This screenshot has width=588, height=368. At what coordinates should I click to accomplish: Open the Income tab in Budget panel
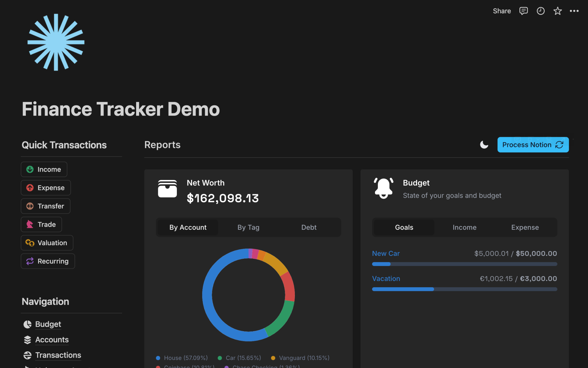[464, 227]
